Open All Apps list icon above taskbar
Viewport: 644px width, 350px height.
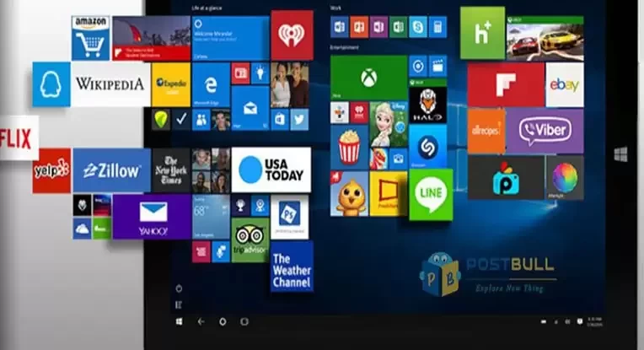[179, 304]
